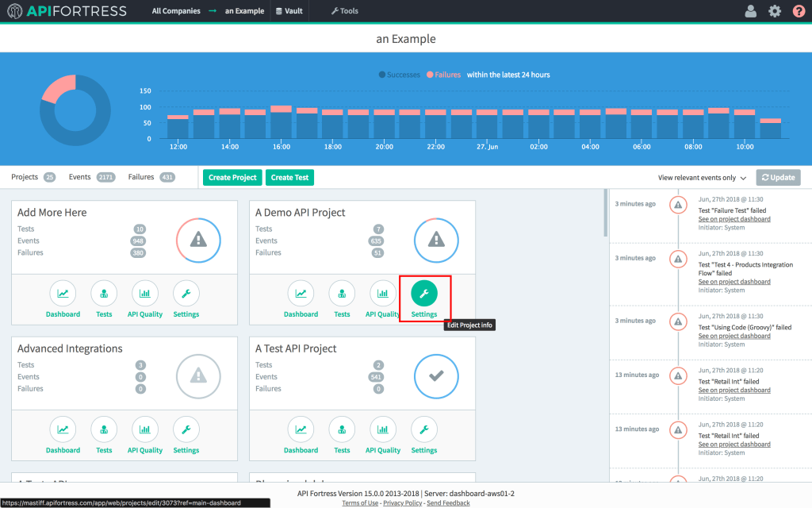
Task: Open Dashboard icon for Add More Here project
Action: click(x=63, y=294)
